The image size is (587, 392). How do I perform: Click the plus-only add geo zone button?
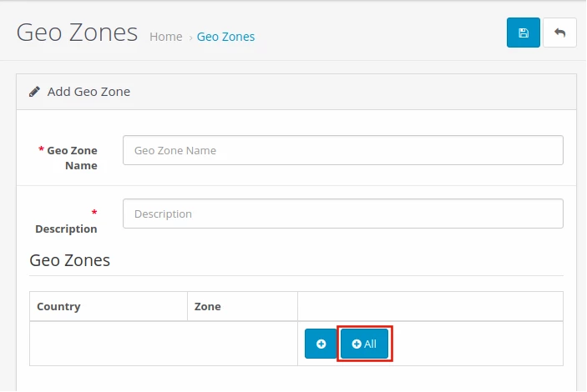click(x=321, y=344)
